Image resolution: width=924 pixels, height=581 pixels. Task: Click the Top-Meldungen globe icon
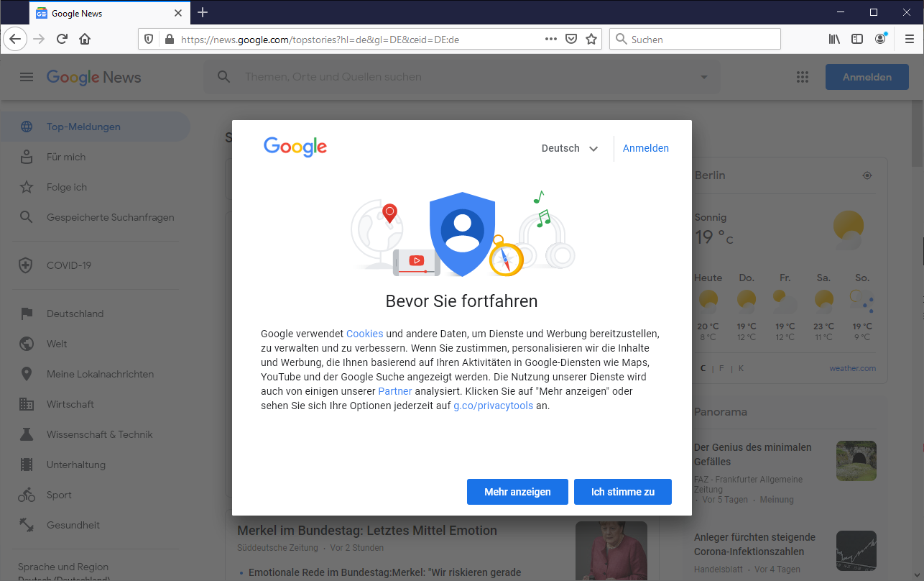(x=27, y=127)
